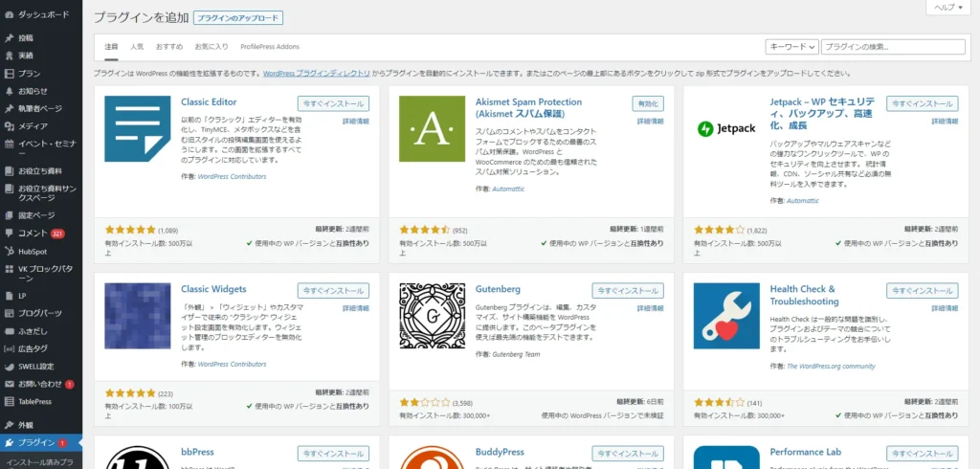Image resolution: width=980 pixels, height=469 pixels.
Task: Install bbPress plugin now
Action: tap(333, 454)
